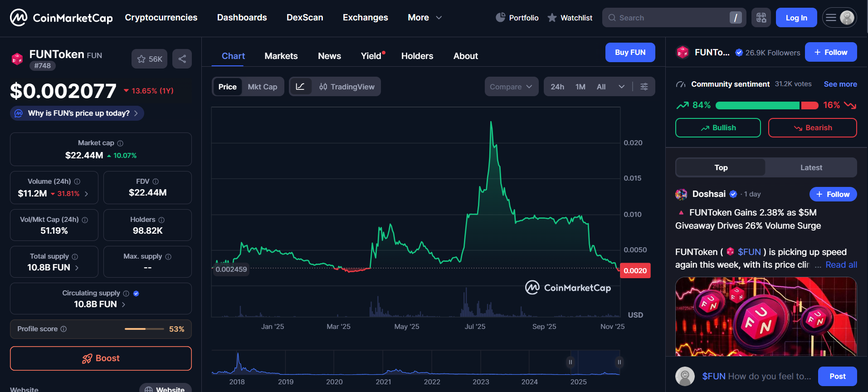Open the Holders tab
The width and height of the screenshot is (868, 392).
(x=417, y=56)
